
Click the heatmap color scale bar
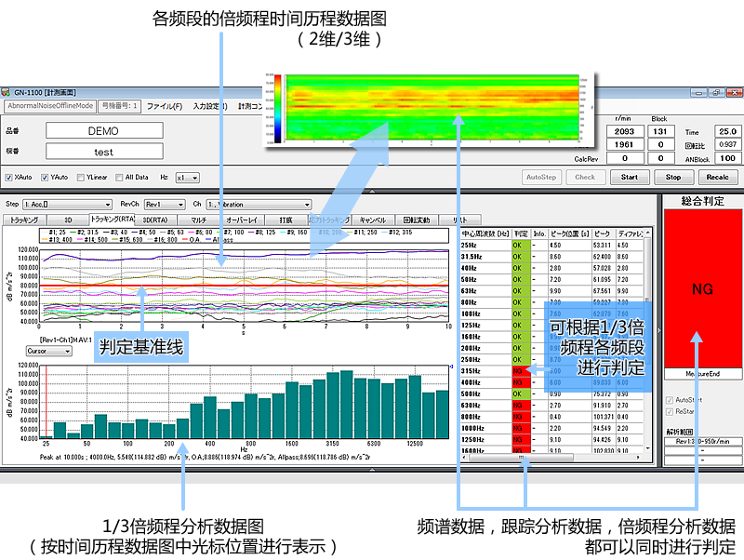[x=277, y=108]
